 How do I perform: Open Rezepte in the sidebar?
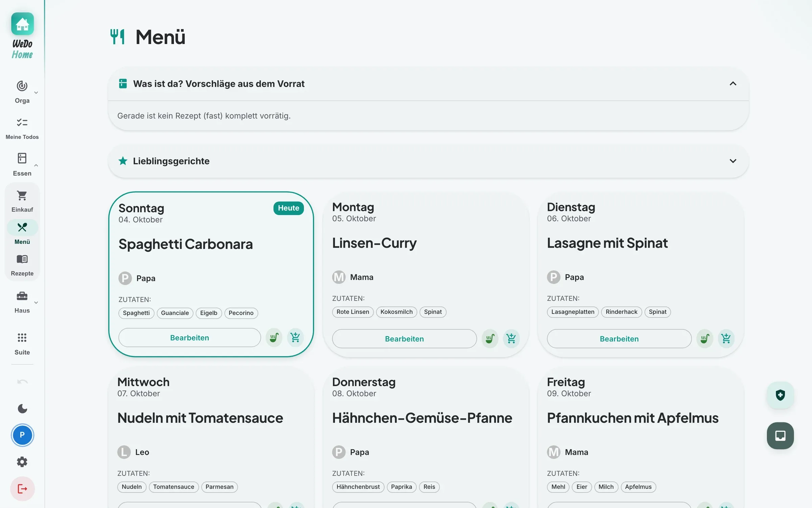pos(22,266)
